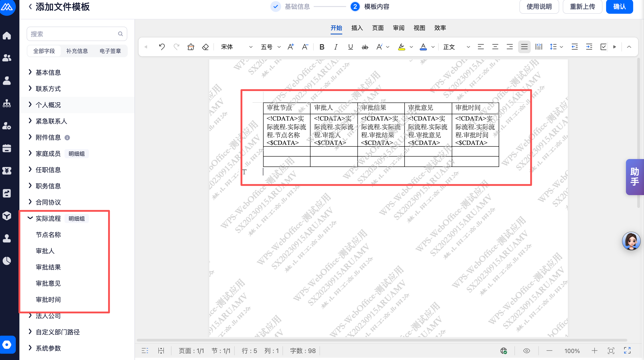
Task: Apply strikethrough text formatting
Action: tap(365, 47)
